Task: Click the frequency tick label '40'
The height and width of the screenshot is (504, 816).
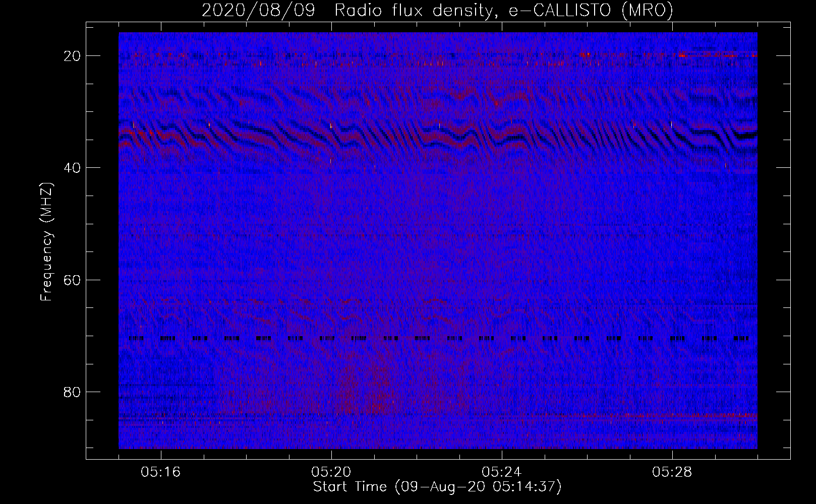Action: coord(73,168)
